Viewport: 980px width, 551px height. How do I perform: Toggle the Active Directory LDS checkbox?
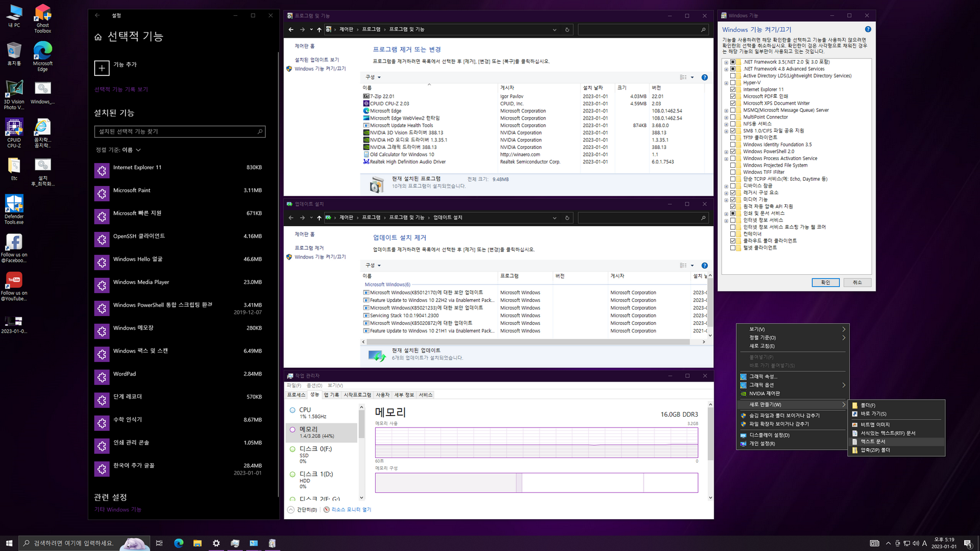pyautogui.click(x=733, y=76)
